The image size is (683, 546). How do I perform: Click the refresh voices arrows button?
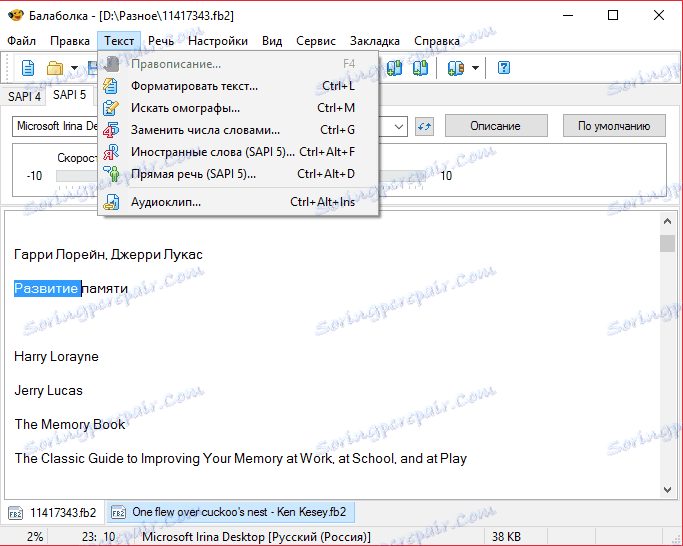[x=424, y=126]
